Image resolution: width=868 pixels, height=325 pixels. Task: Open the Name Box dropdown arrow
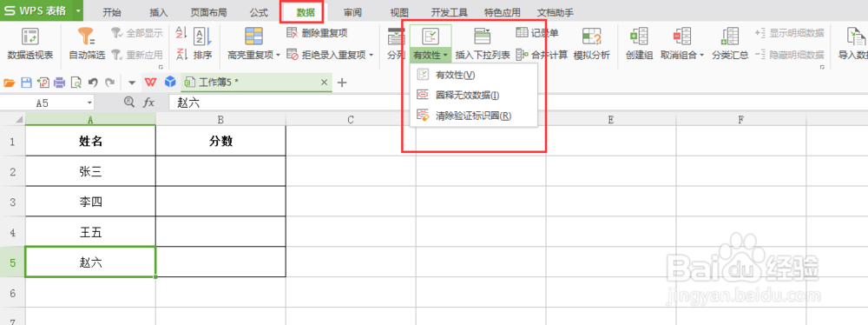pos(89,103)
